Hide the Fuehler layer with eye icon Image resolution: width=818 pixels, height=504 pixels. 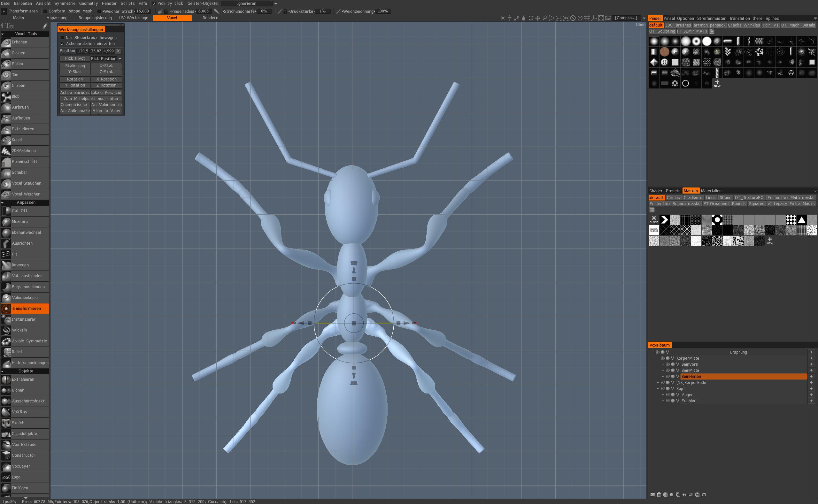coord(668,401)
